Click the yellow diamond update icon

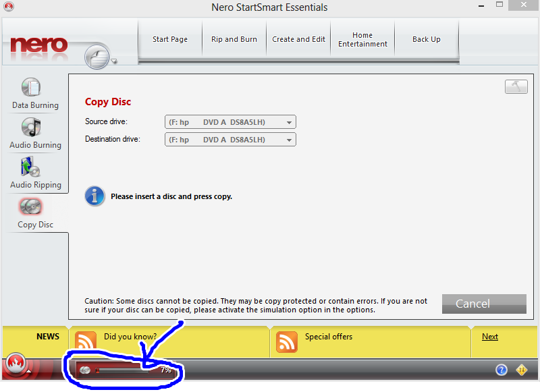(522, 370)
